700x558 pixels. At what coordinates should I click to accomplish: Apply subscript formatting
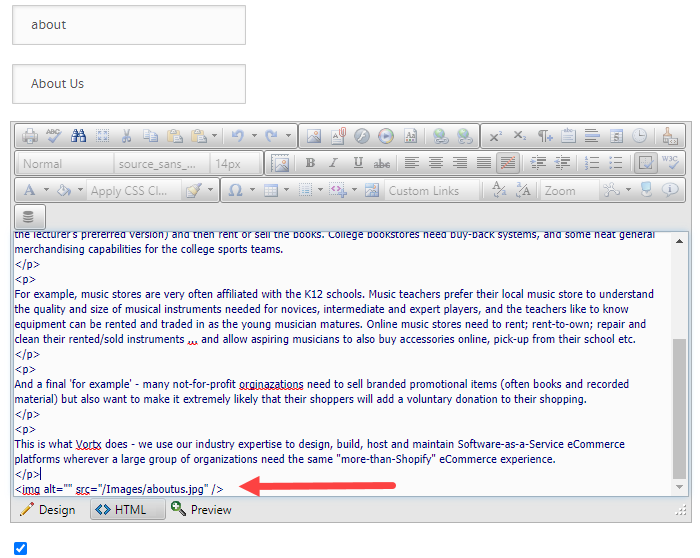tap(520, 136)
